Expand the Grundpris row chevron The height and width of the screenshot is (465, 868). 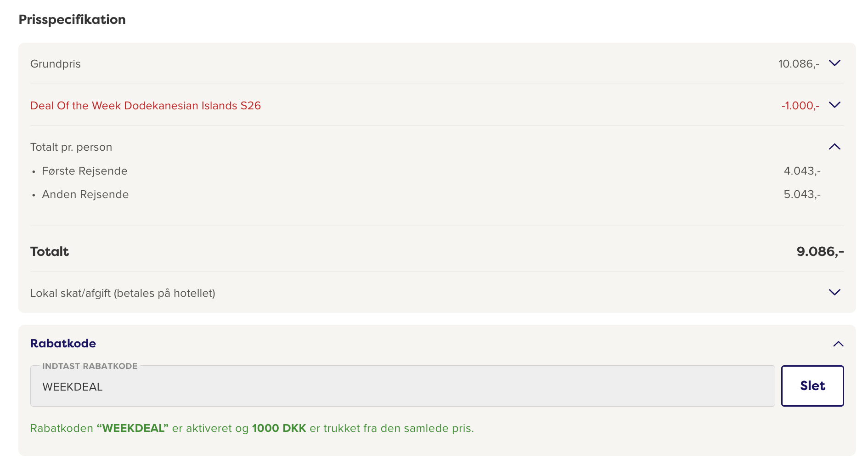coord(834,63)
